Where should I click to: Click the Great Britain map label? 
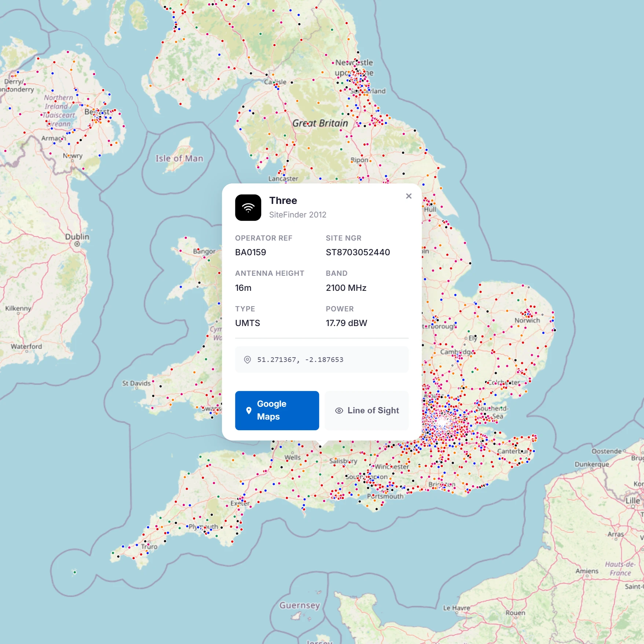click(320, 123)
